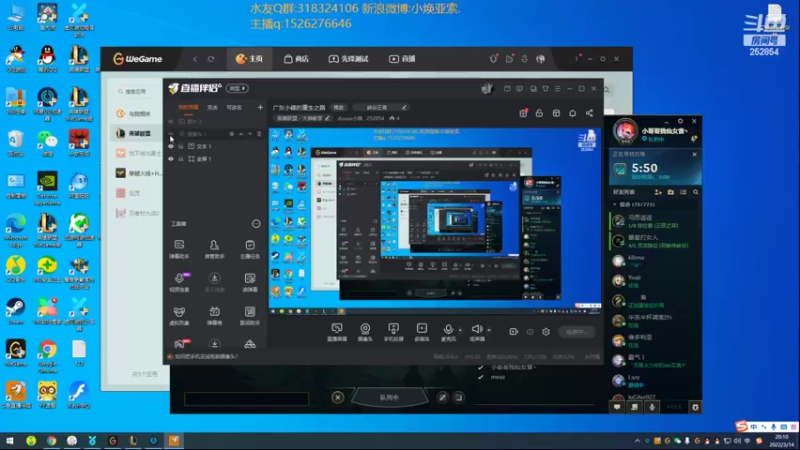The width and height of the screenshot is (800, 450).
Task: Refresh the WeGame page
Action: (211, 59)
